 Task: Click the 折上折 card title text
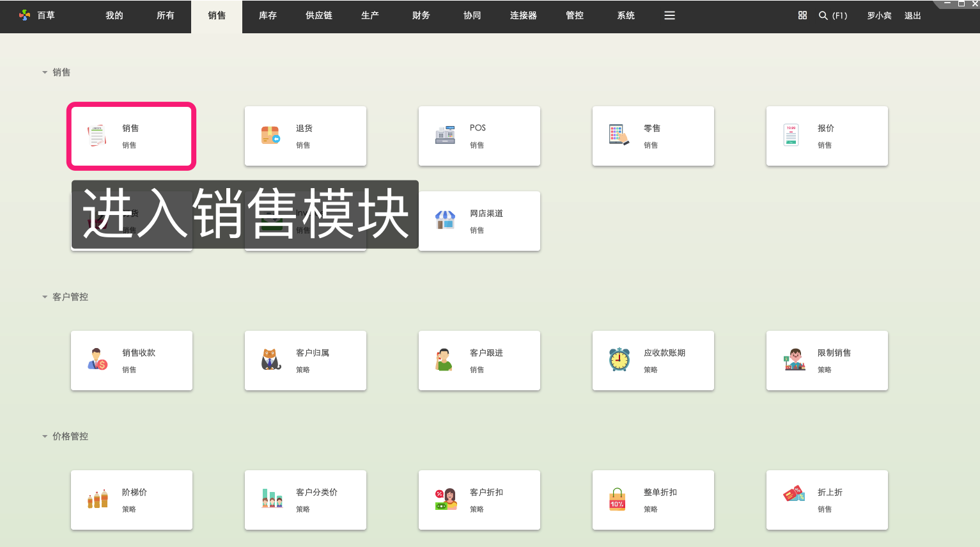pos(830,492)
